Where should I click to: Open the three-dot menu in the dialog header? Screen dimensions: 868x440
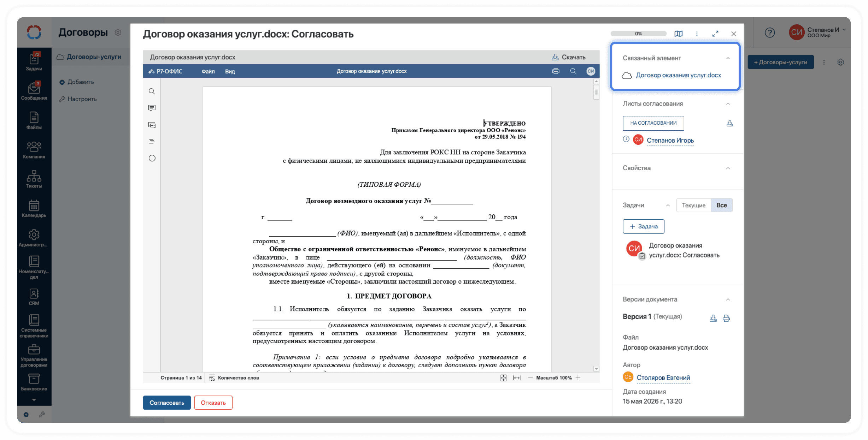point(697,34)
